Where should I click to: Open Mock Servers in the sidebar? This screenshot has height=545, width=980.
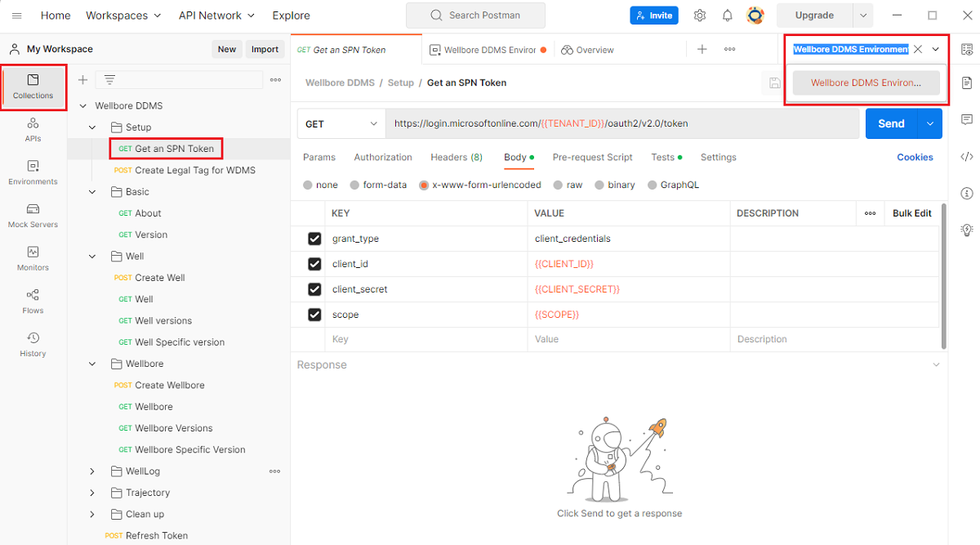[x=33, y=216]
